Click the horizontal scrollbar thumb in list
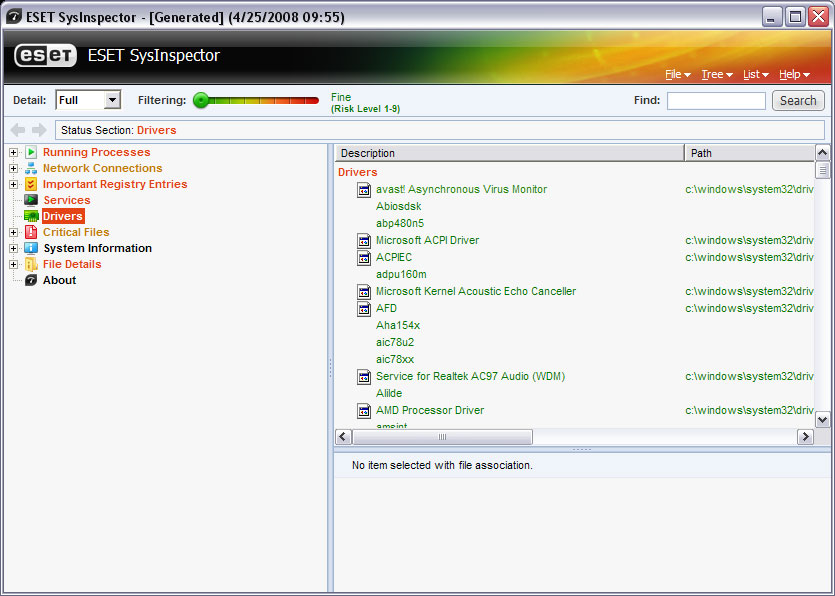Image resolution: width=835 pixels, height=596 pixels. [442, 437]
